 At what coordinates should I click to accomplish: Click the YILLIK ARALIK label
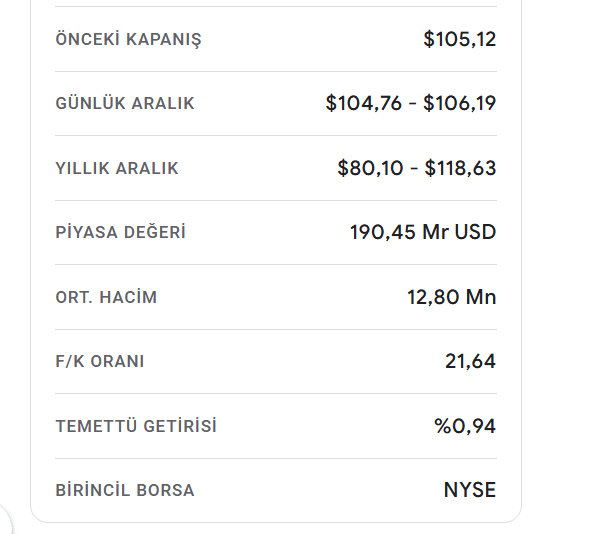click(117, 168)
